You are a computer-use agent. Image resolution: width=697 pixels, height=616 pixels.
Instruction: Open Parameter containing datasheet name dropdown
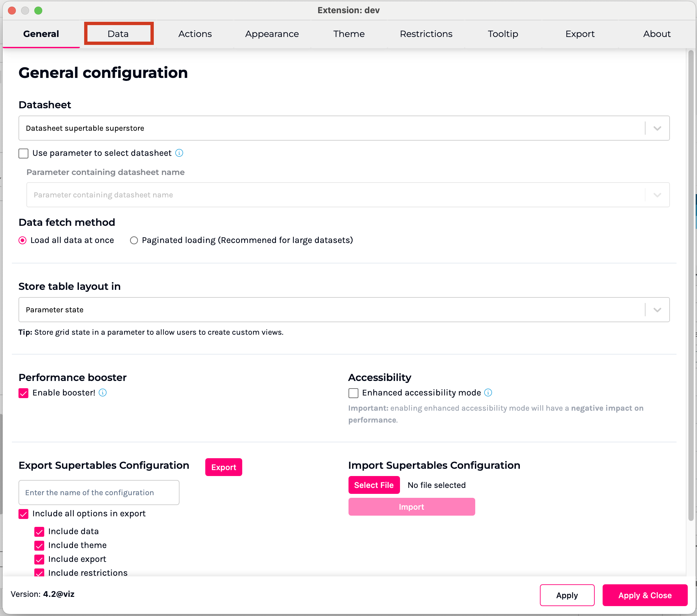point(348,195)
